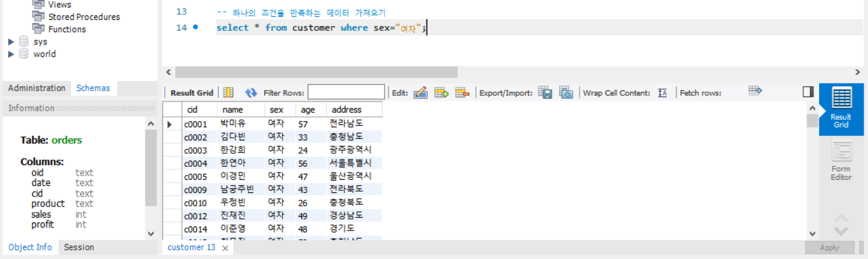
Task: Click the Views folder icon
Action: (x=38, y=5)
